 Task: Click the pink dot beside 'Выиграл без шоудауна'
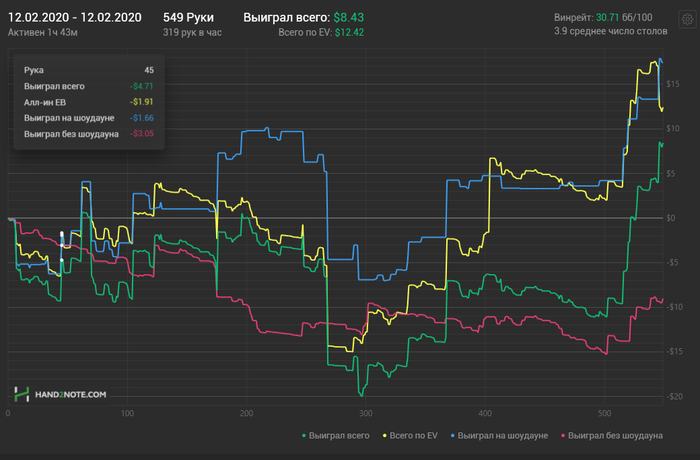point(563,436)
